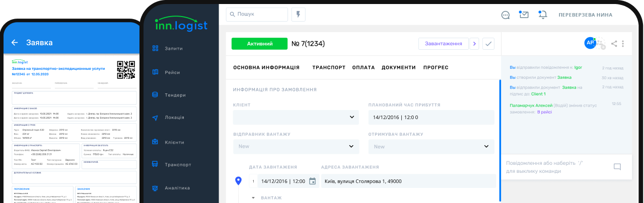The width and height of the screenshot is (644, 203).
Task: Click the share icon in activity panel
Action: 614,44
